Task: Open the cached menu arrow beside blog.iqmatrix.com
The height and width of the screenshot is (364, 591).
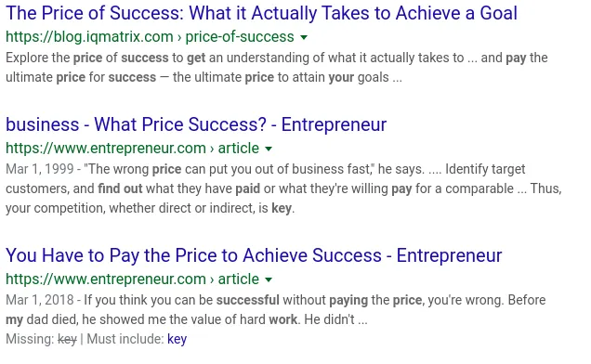Action: [x=304, y=37]
